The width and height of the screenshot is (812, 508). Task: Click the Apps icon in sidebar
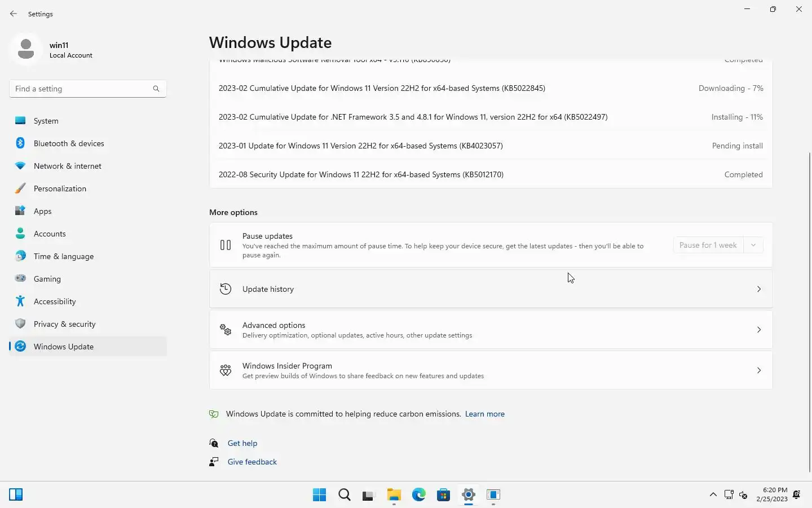[20, 211]
